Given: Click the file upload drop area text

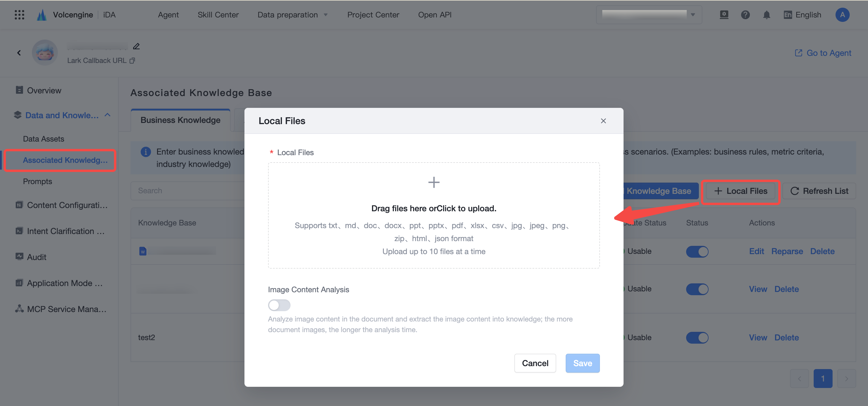Looking at the screenshot, I should pyautogui.click(x=434, y=208).
